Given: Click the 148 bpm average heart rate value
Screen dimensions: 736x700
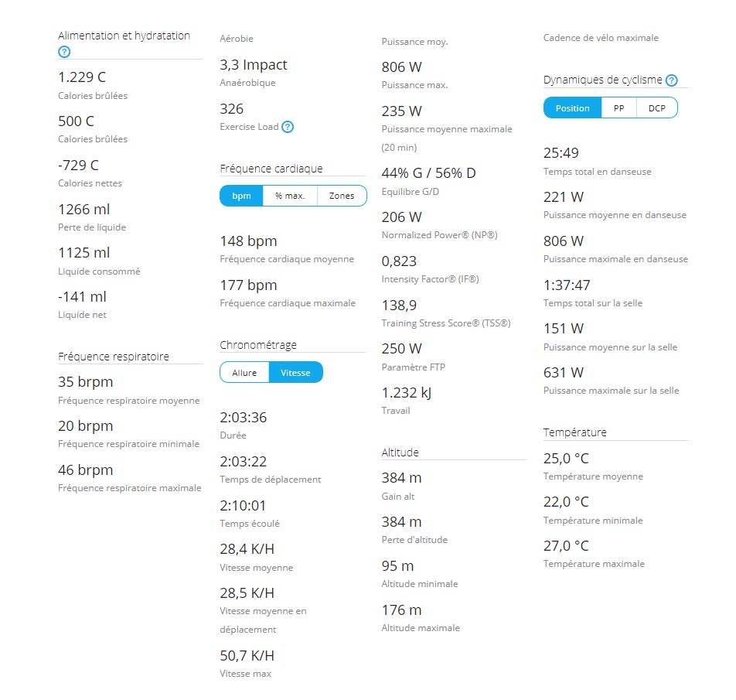Looking at the screenshot, I should (249, 241).
